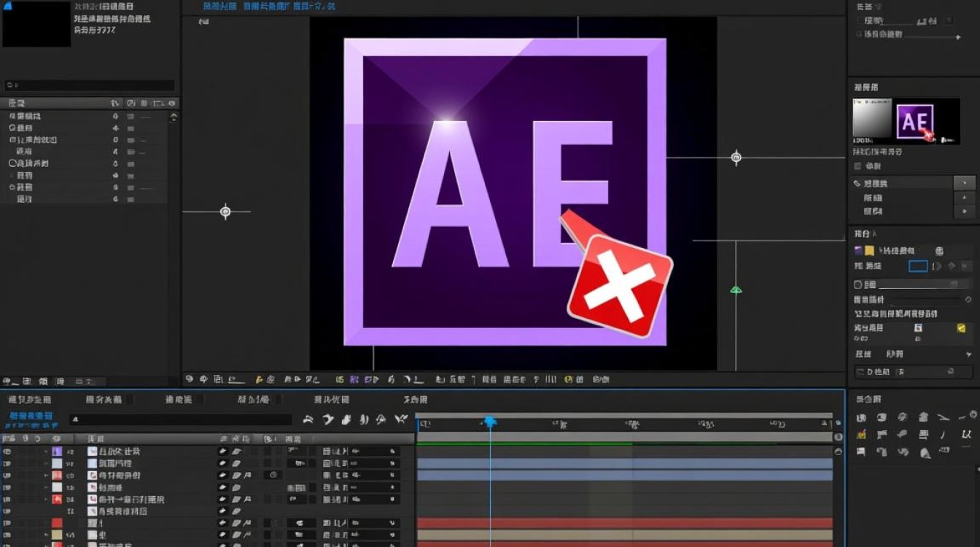Select the upper blue layer bar in the timeline
980x547 pixels.
624,463
